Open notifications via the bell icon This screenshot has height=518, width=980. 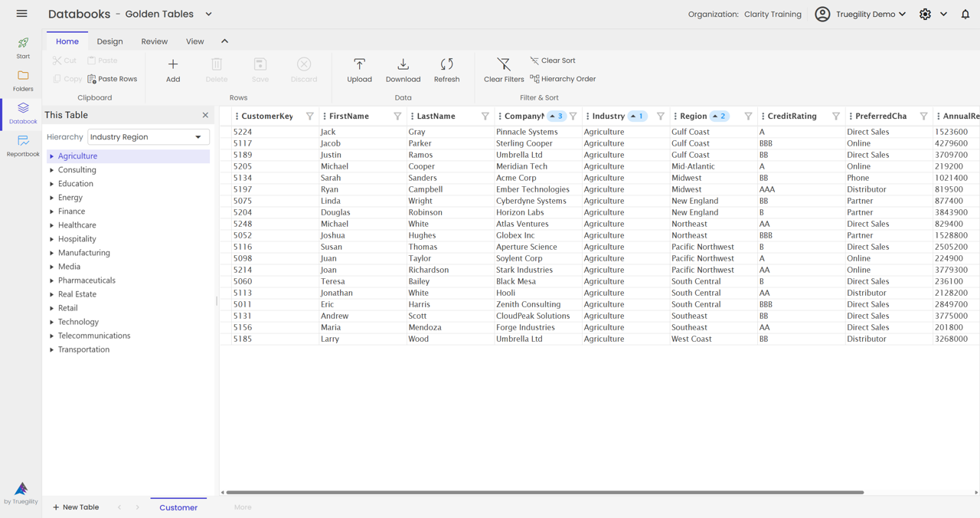(x=965, y=14)
